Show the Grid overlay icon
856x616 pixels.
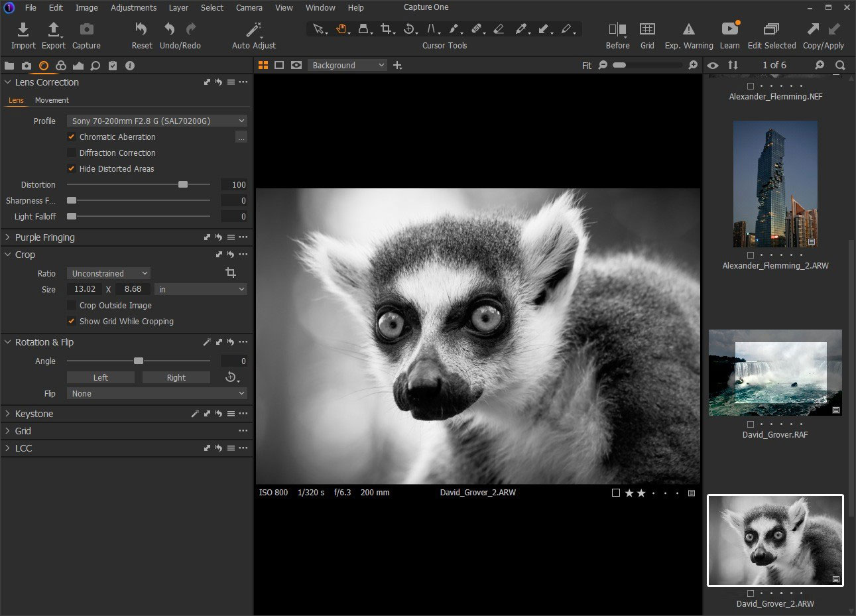coord(647,29)
